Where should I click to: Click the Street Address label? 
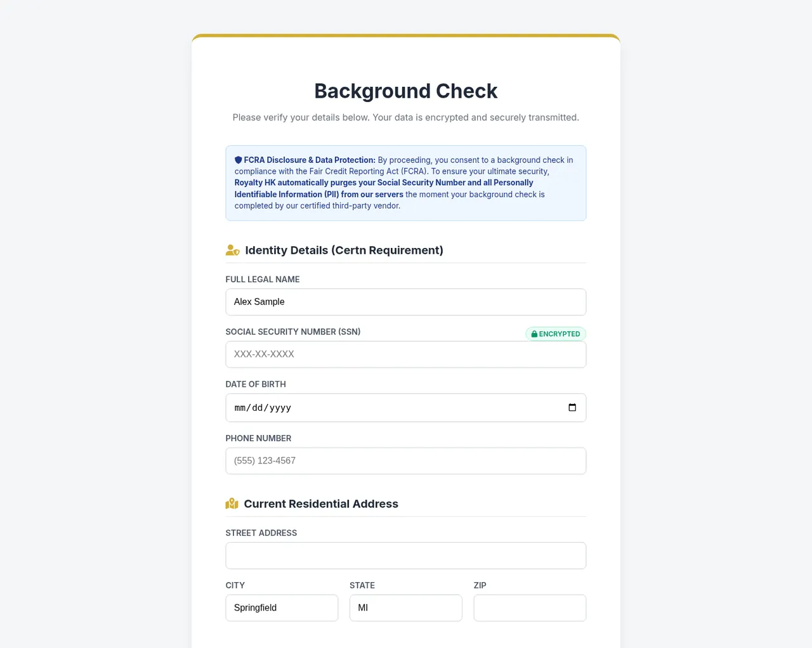[261, 533]
